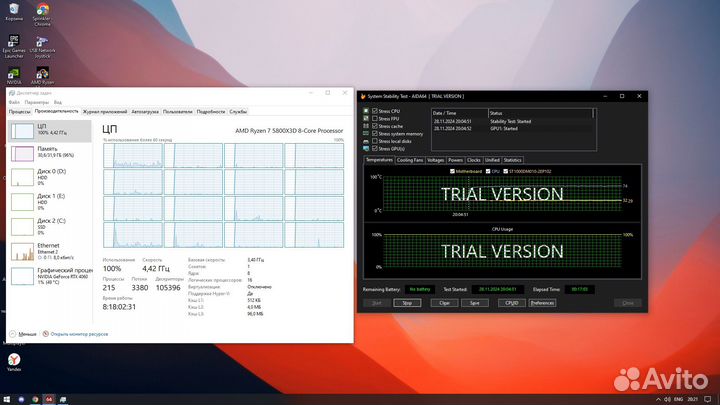Uncheck the Stress cache checkbox
This screenshot has height=405, width=720.
tap(375, 126)
